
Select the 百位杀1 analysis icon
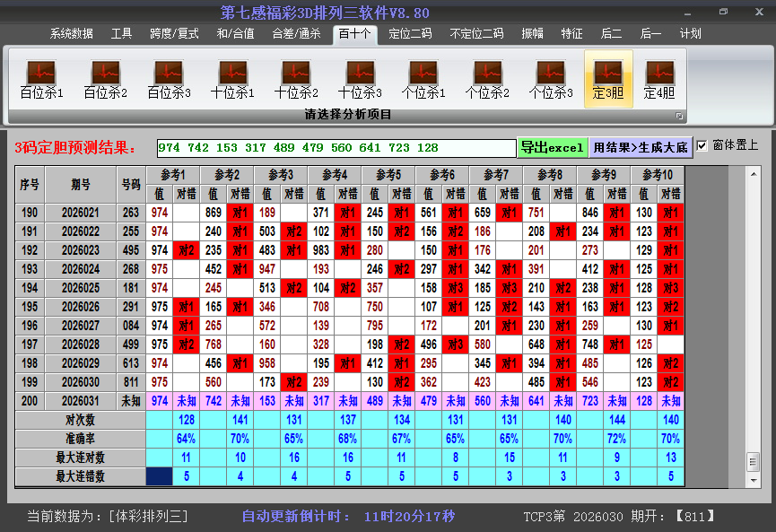coord(39,79)
